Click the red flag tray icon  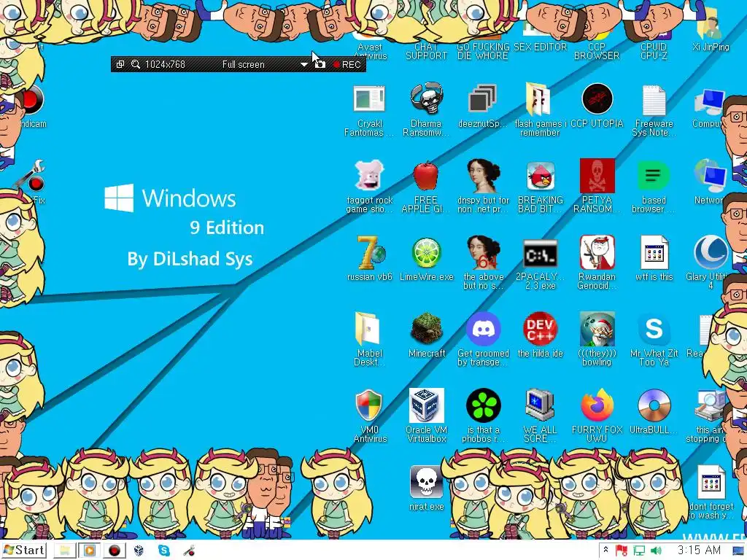(622, 551)
